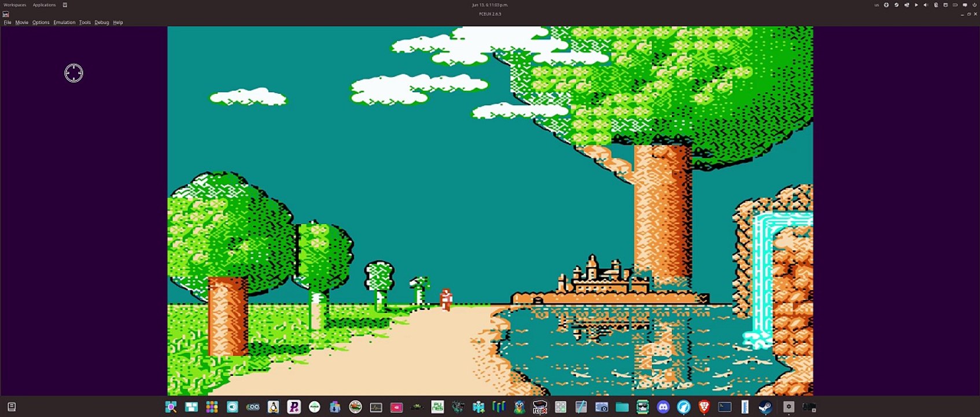Open the Debug menu
This screenshot has width=980, height=417.
coord(102,22)
